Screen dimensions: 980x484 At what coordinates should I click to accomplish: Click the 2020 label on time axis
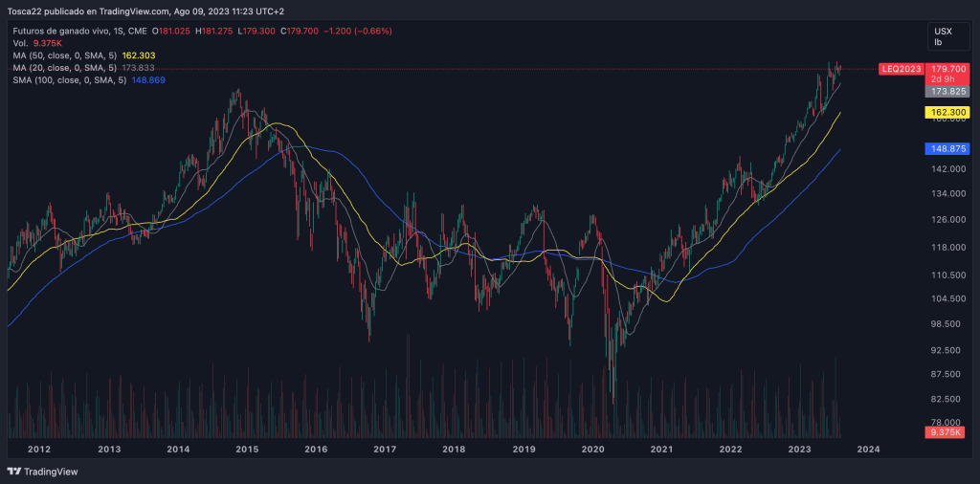point(592,449)
